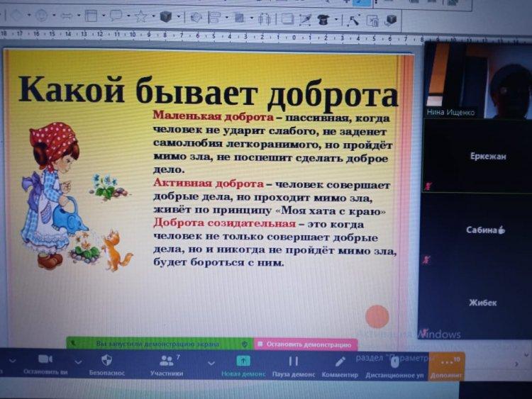
Task: Click the Distribute objects icon
Action: 265,18
